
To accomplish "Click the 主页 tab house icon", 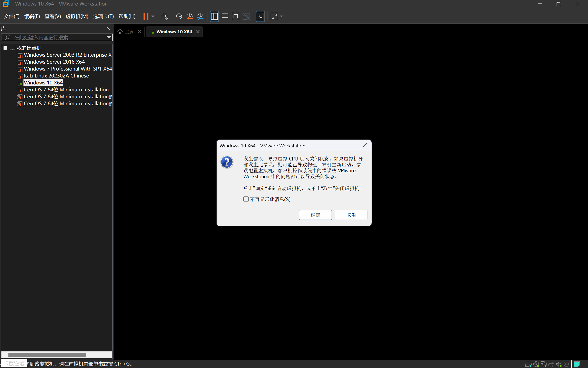I will 120,32.
